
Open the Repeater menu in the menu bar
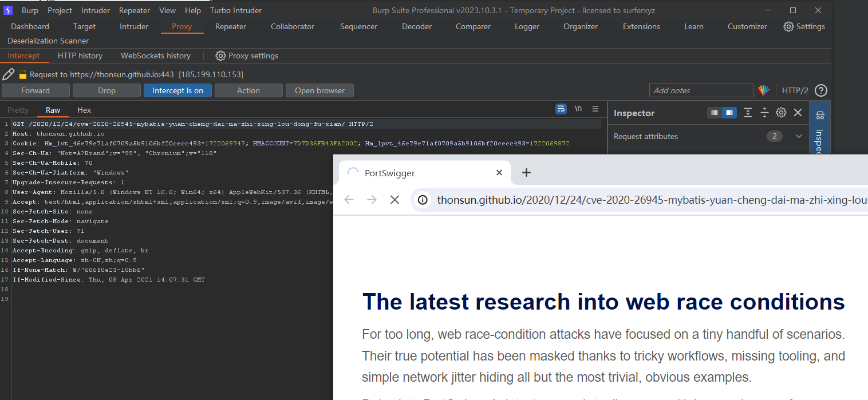(x=135, y=10)
